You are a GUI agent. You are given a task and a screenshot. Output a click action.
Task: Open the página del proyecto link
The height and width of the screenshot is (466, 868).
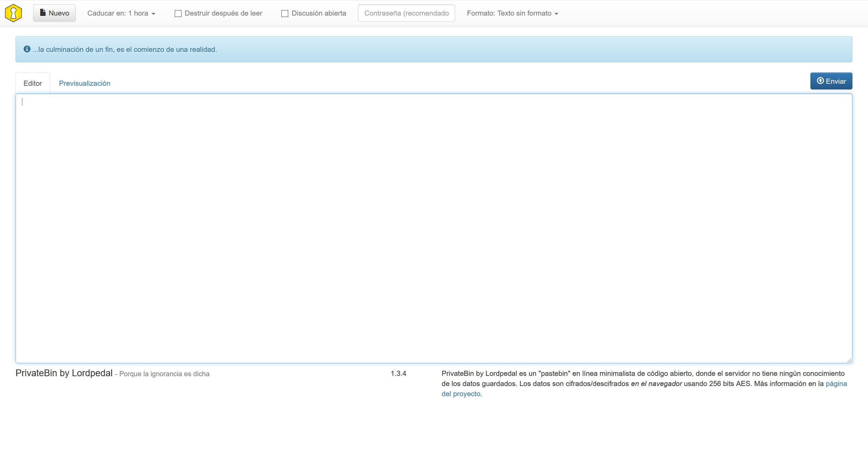tap(836, 384)
